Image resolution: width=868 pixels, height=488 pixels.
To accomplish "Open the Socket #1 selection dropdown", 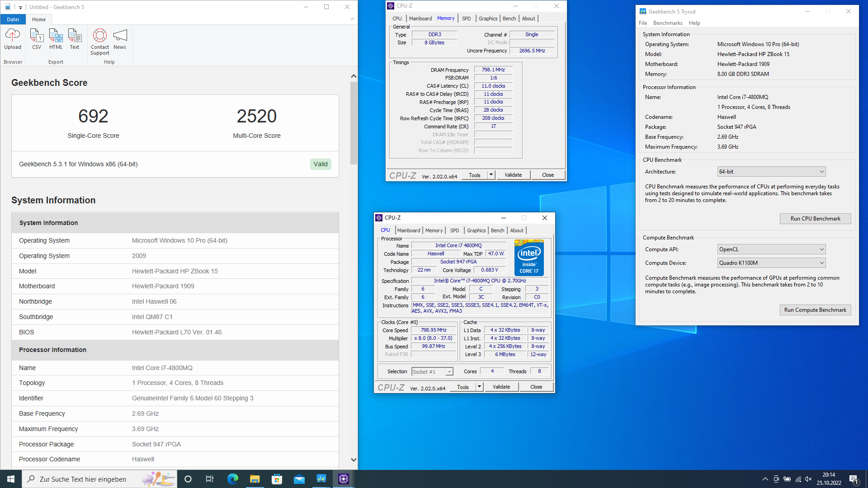I will (x=432, y=371).
